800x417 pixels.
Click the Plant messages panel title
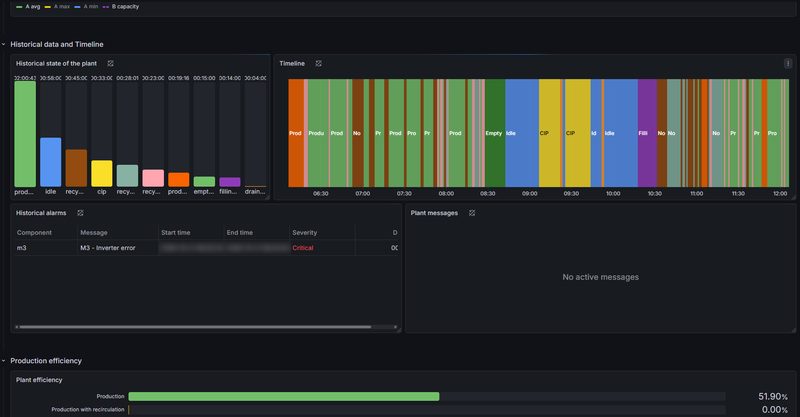point(434,213)
